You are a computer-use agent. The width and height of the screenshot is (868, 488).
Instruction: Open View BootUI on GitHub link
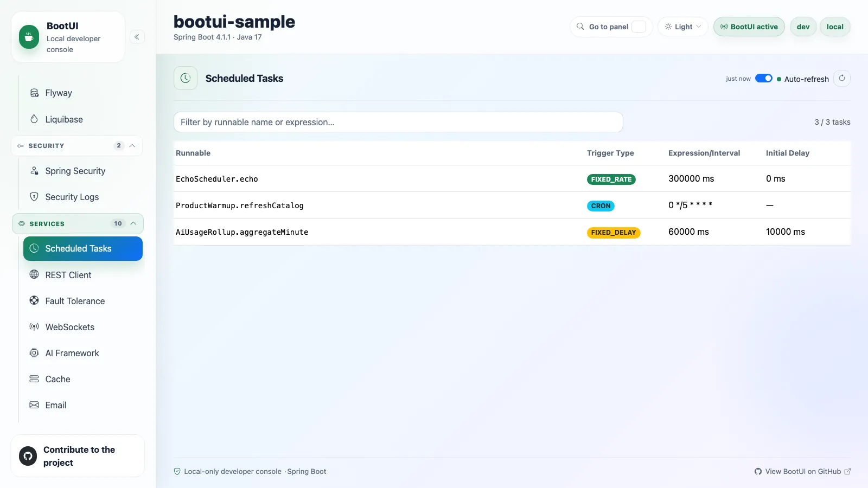coord(802,471)
